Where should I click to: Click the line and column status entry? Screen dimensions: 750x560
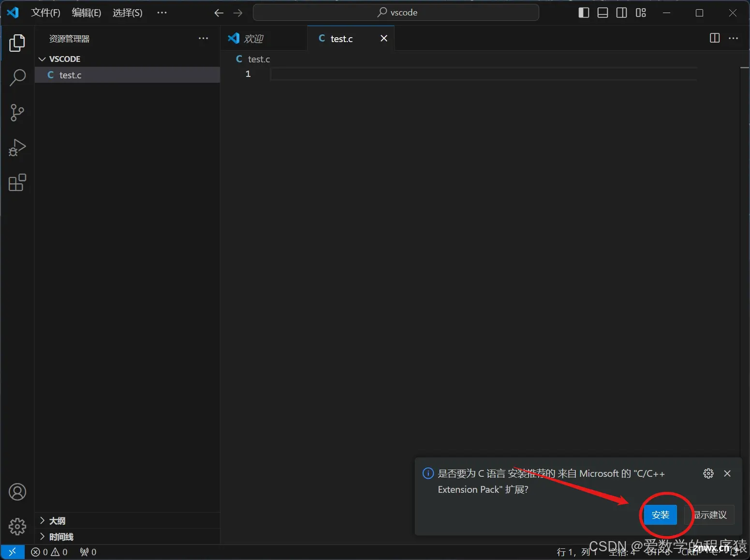click(x=576, y=552)
